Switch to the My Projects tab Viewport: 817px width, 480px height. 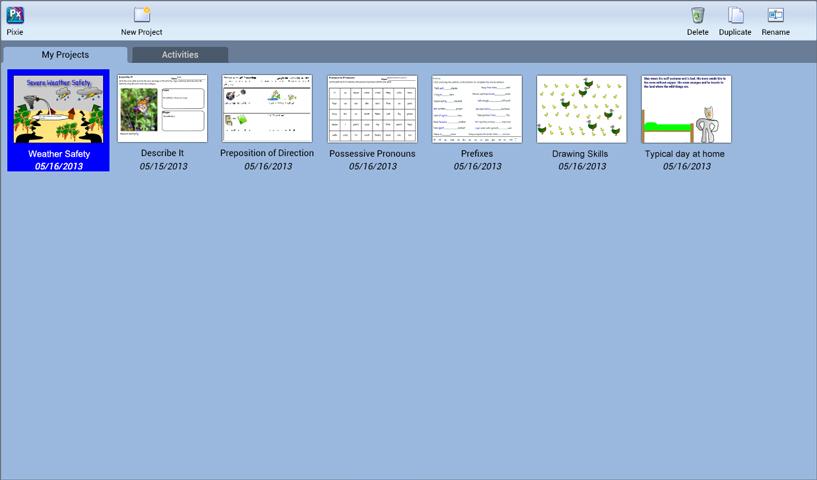(65, 55)
